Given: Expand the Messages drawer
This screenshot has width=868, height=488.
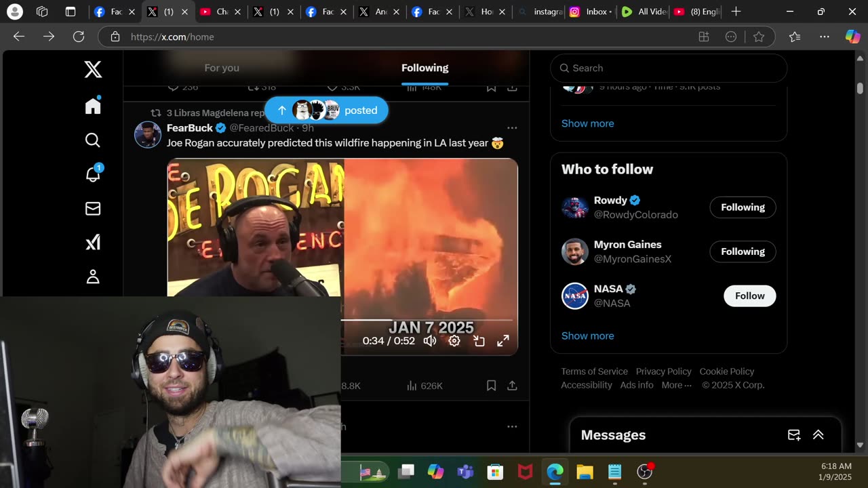Looking at the screenshot, I should [x=818, y=435].
